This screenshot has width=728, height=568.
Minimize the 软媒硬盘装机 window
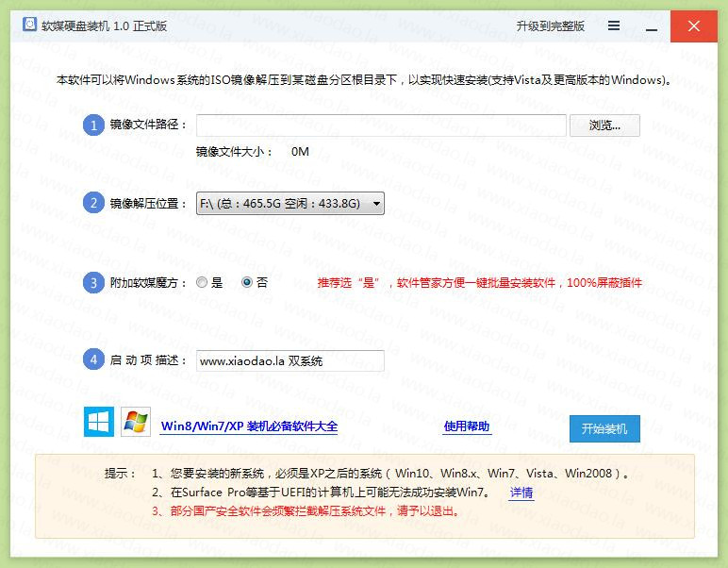(x=652, y=30)
